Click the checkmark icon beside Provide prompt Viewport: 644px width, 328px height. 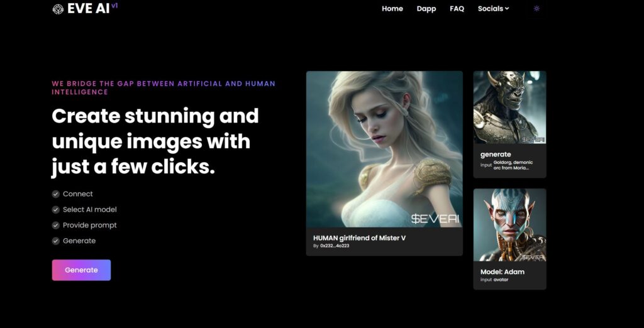point(55,226)
